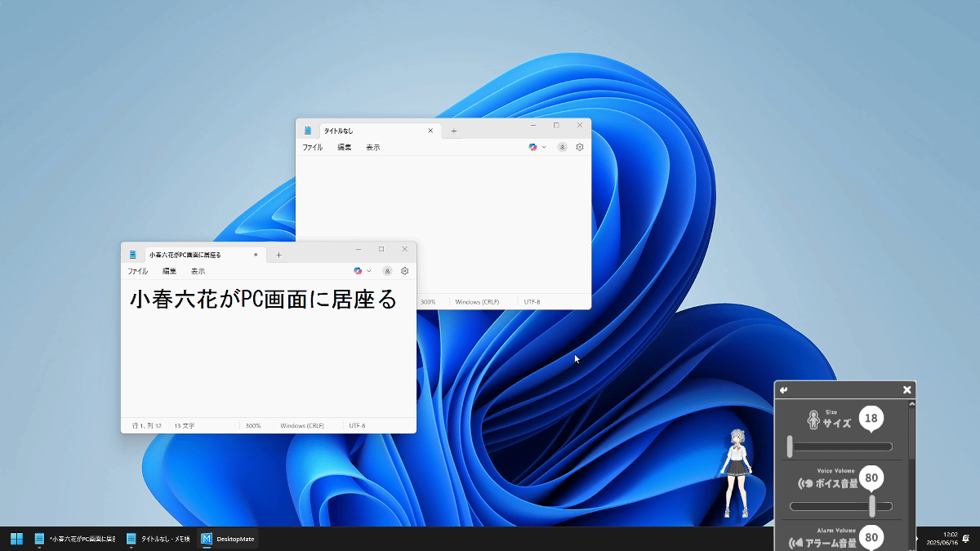Open ファイル menu in the タイトルなし Notepad
This screenshot has height=551, width=980.
(x=313, y=147)
